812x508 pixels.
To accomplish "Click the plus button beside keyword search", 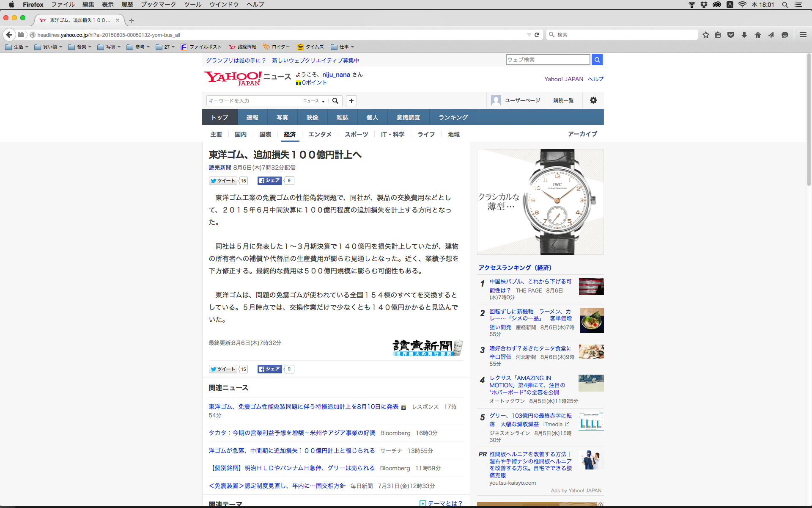I will click(351, 101).
